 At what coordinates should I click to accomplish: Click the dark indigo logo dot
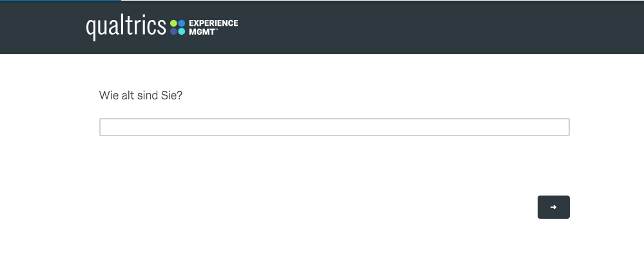point(173,31)
